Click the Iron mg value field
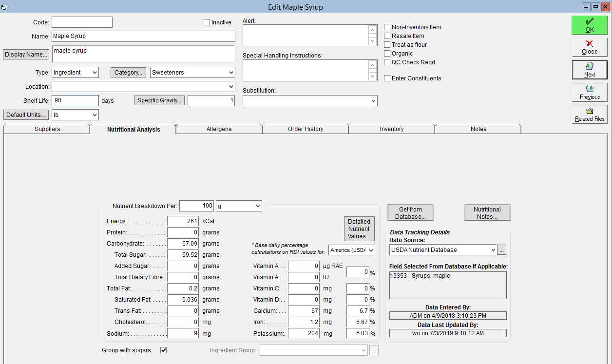The image size is (612, 364). pyautogui.click(x=304, y=322)
